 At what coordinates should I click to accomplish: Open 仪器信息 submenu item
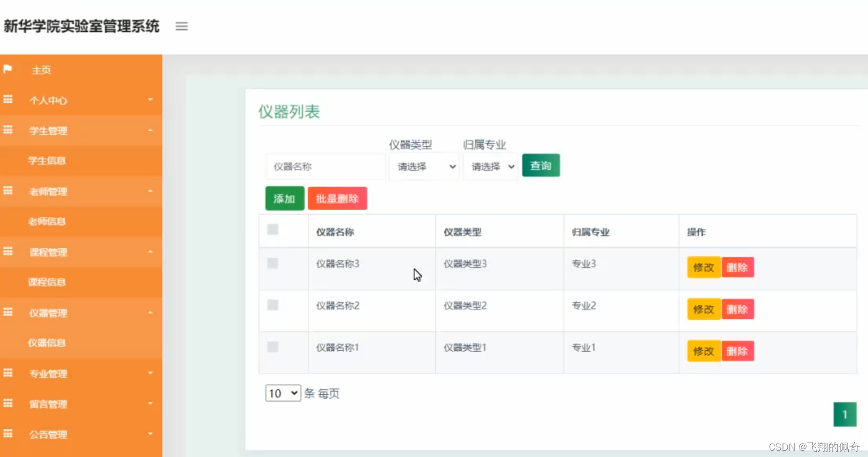click(47, 343)
